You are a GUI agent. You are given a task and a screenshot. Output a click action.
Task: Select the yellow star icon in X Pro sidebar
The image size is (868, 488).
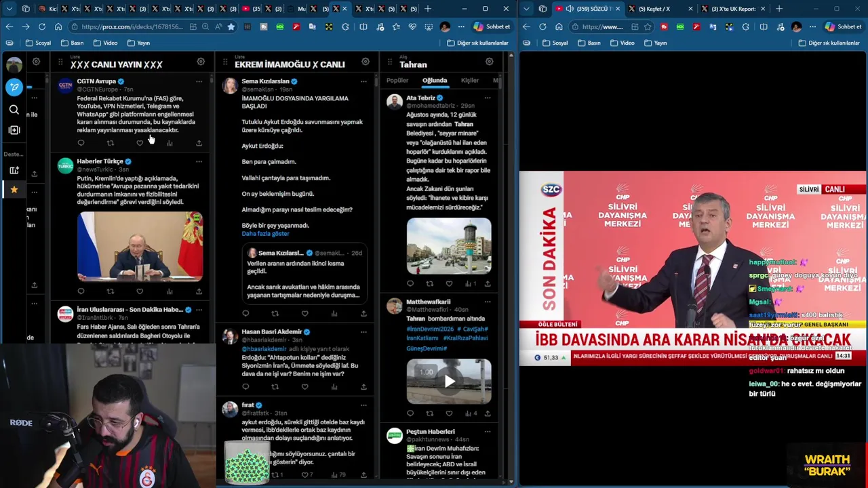click(14, 190)
